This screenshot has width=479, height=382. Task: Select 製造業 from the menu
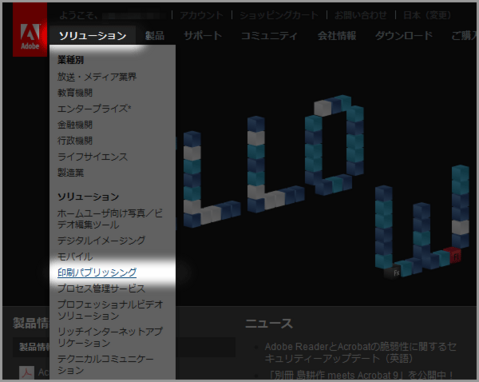point(71,173)
